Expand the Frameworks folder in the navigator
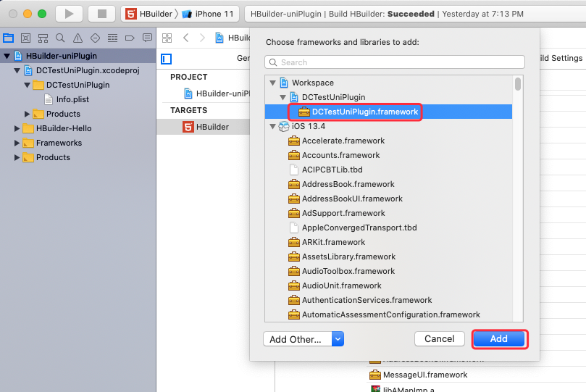This screenshot has height=392, width=586. click(x=17, y=143)
